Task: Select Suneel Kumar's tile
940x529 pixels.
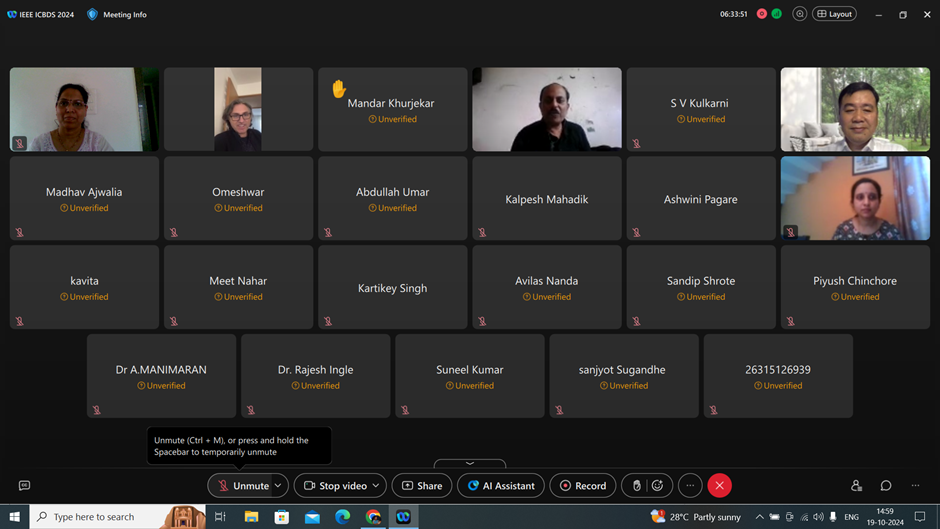Action: [470, 376]
